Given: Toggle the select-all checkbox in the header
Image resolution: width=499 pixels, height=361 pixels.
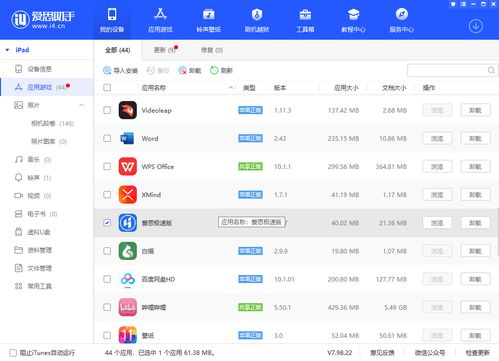Looking at the screenshot, I should [107, 87].
